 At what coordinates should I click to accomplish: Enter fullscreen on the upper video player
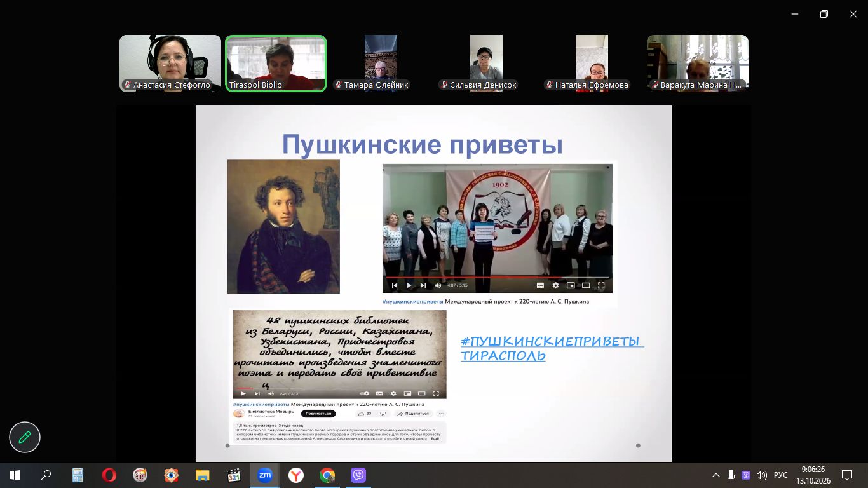click(601, 285)
